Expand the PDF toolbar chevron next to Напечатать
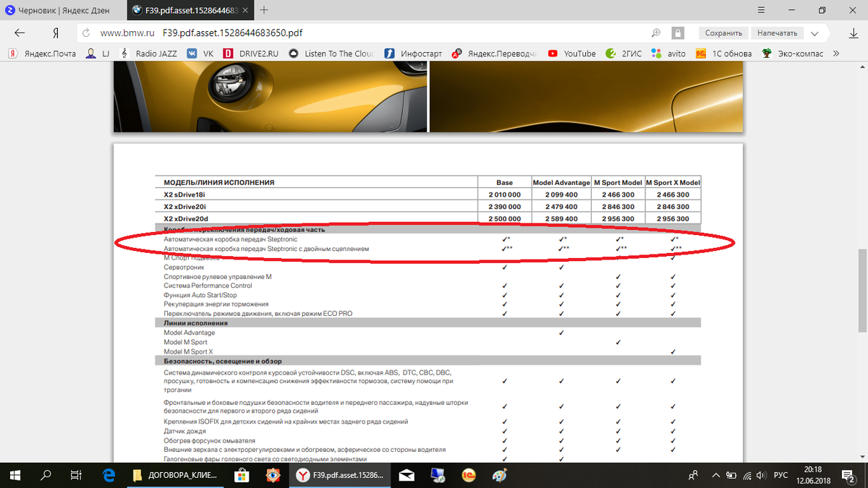This screenshot has width=868, height=488. point(815,33)
